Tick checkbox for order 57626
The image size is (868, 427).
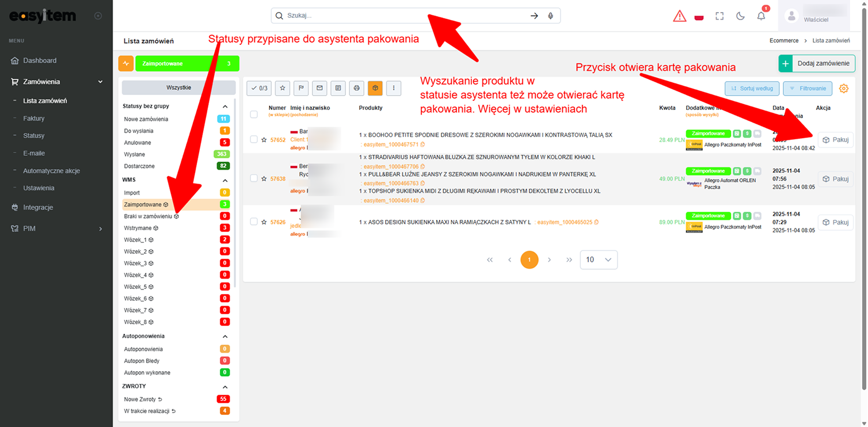coord(254,222)
